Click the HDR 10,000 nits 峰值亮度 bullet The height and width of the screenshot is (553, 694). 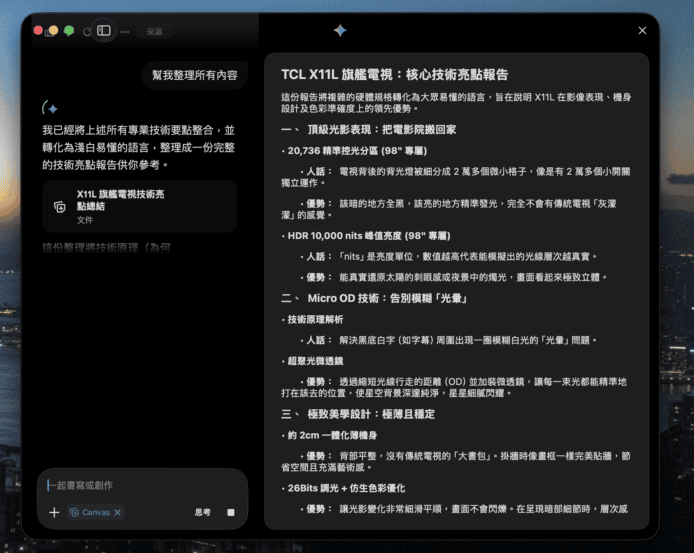[x=366, y=236]
